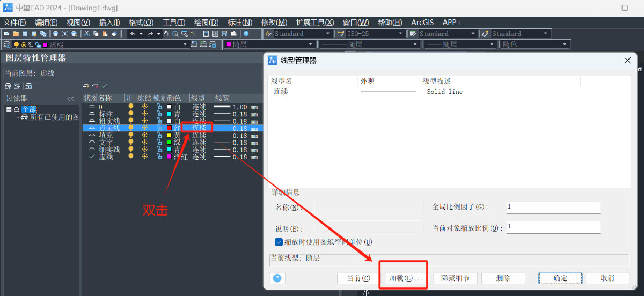Screen dimensions: 644x296
Task: Click the 确定 button in linetype dialog
Action: (560, 278)
